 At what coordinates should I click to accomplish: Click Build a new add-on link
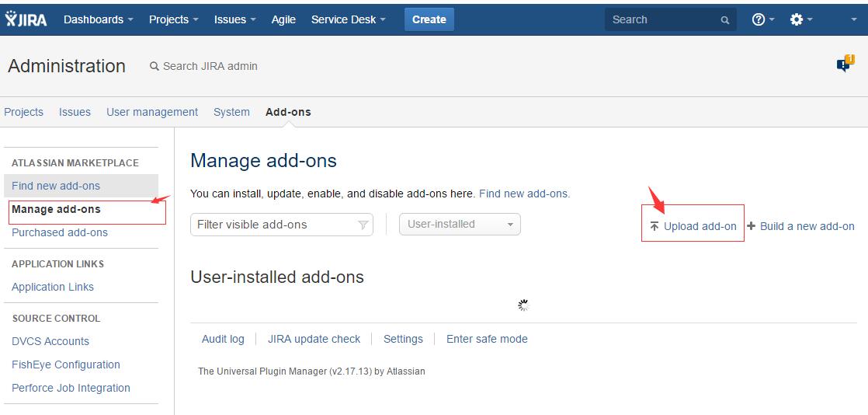coord(801,226)
